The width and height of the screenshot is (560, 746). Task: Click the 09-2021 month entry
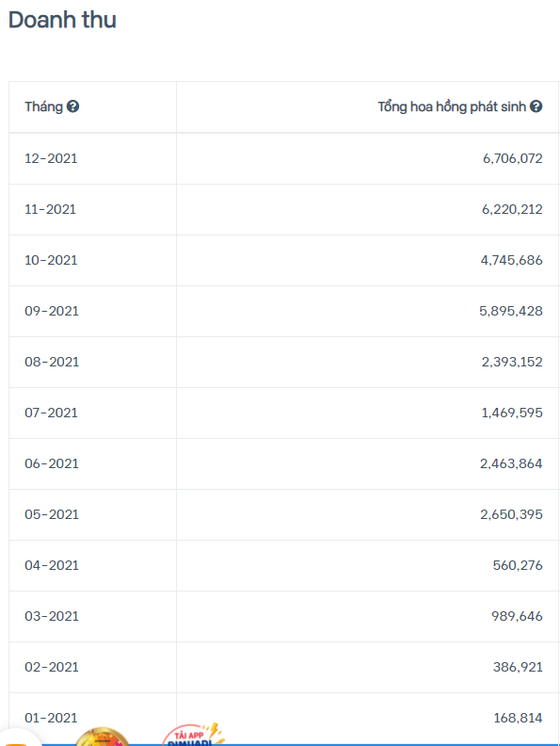52,311
